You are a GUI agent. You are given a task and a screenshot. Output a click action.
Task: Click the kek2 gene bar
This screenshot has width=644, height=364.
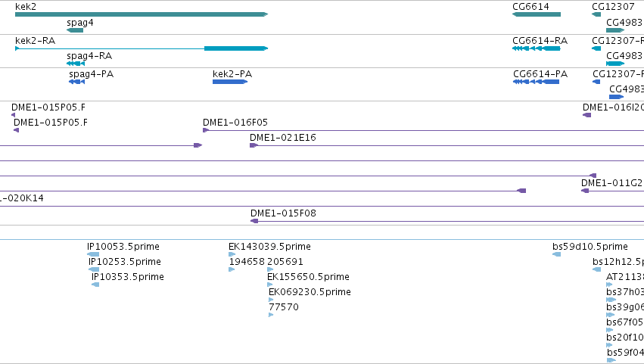click(142, 14)
